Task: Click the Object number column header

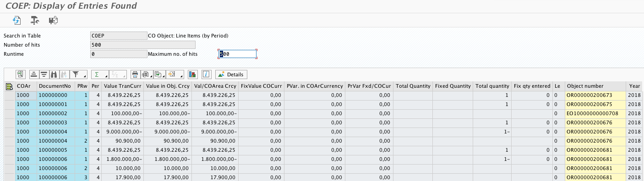Action: (595, 86)
